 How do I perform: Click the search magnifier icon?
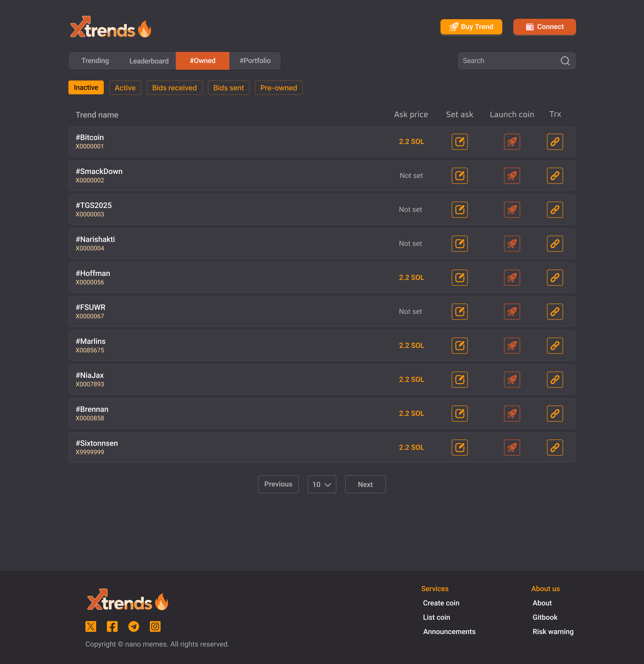(x=565, y=61)
